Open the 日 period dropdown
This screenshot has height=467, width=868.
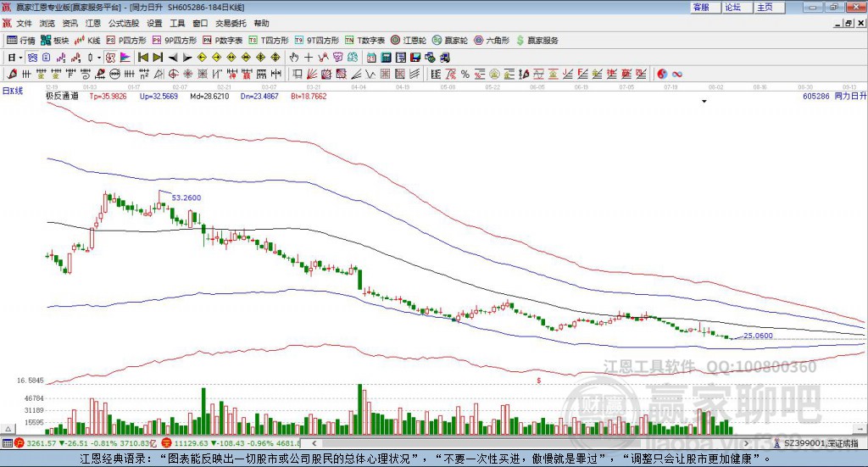coord(15,58)
